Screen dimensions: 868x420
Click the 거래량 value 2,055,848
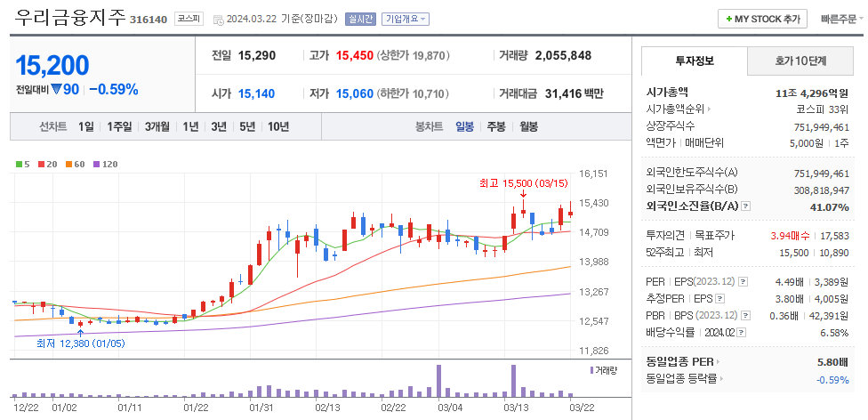(563, 55)
